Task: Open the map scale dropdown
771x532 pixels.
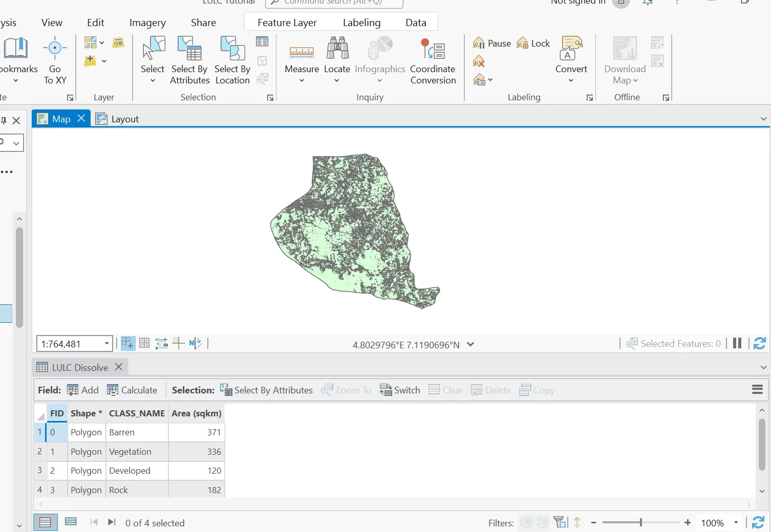Action: pyautogui.click(x=106, y=344)
